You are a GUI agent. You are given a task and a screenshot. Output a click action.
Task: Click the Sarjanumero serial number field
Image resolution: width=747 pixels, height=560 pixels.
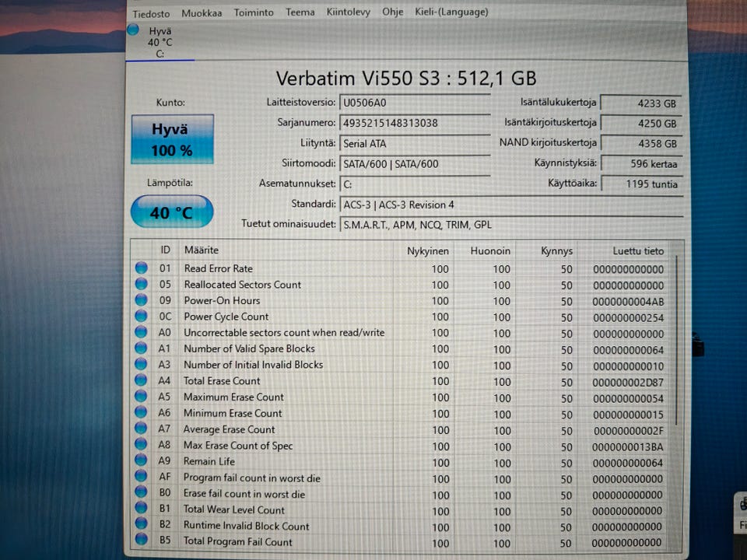(415, 123)
